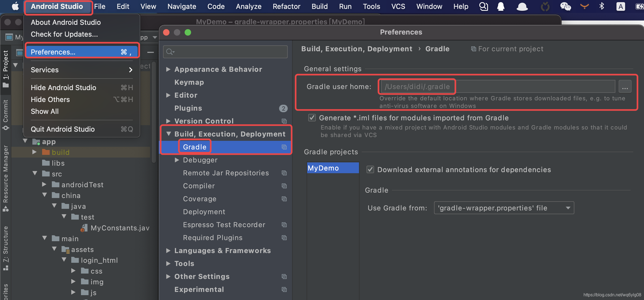The height and width of the screenshot is (300, 644).
Task: Open the Structure tool window sidebar tab
Action: point(5,248)
